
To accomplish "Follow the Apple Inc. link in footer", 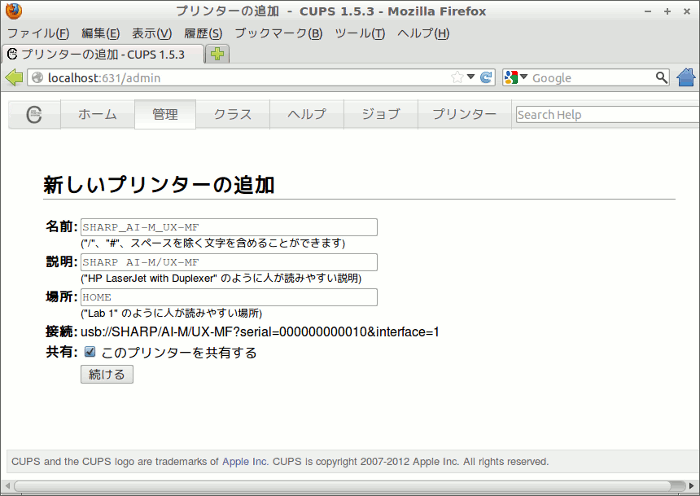I will (x=245, y=462).
